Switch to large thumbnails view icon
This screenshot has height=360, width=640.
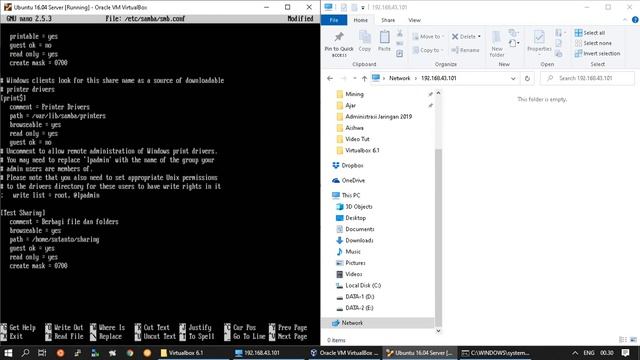(x=633, y=340)
